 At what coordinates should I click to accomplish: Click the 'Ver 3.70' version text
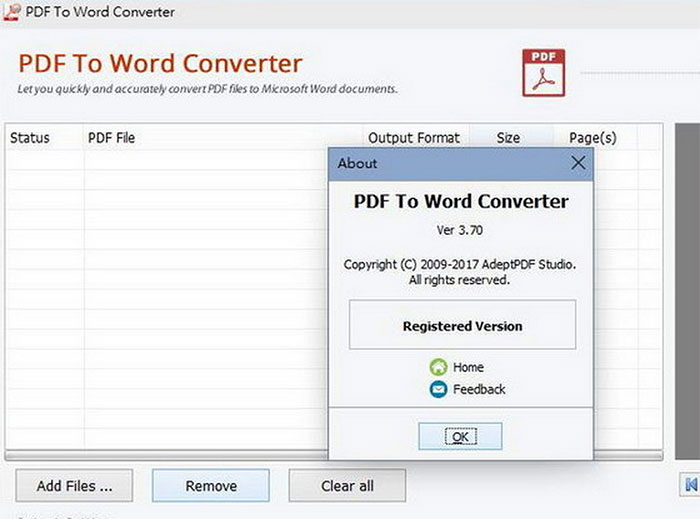460,230
